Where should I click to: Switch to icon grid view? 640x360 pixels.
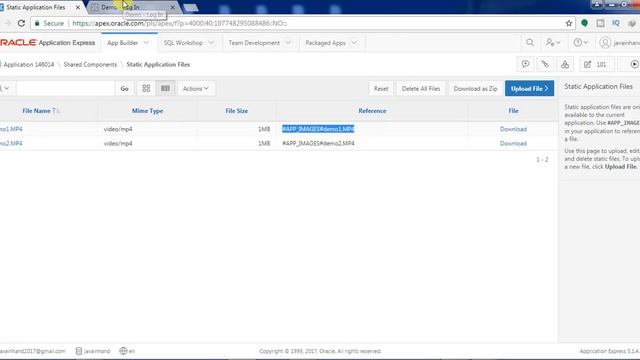pyautogui.click(x=146, y=88)
